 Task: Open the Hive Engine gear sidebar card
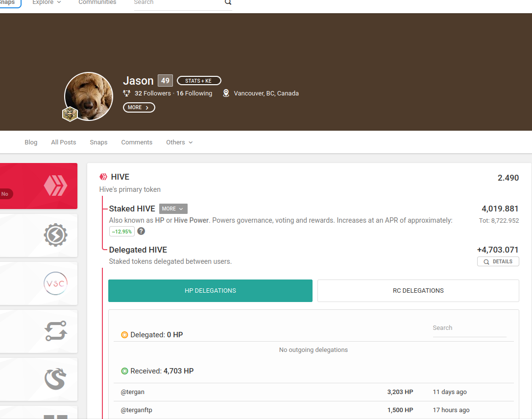coord(38,235)
